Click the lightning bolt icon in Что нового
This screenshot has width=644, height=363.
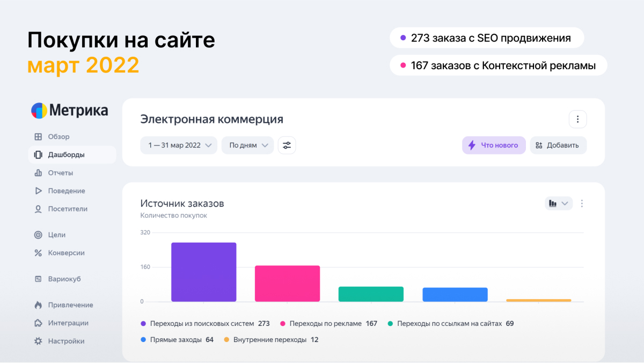pyautogui.click(x=472, y=145)
